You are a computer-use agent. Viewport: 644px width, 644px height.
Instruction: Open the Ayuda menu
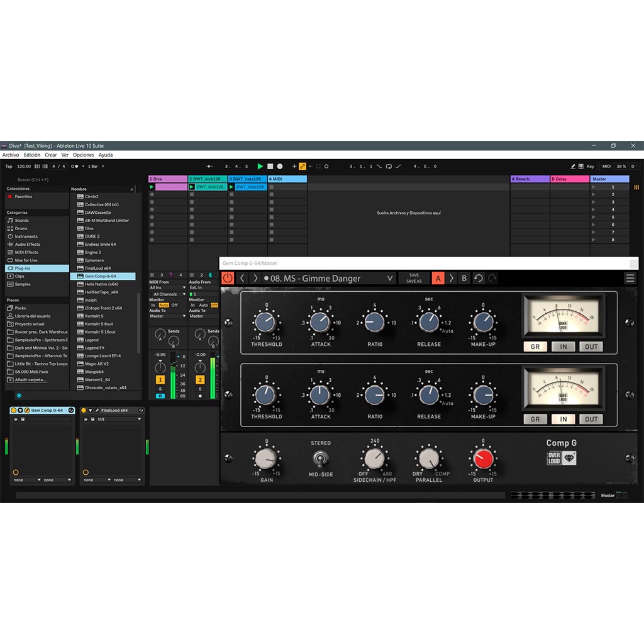point(106,155)
